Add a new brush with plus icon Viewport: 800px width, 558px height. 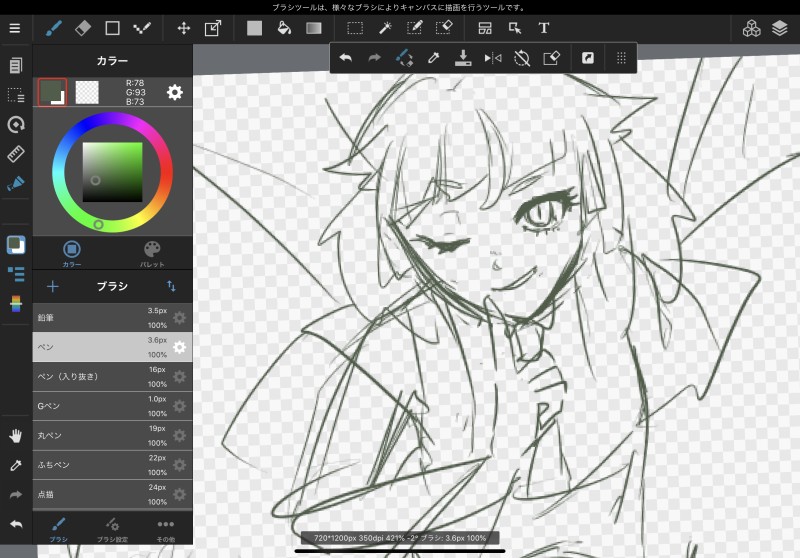pyautogui.click(x=53, y=286)
